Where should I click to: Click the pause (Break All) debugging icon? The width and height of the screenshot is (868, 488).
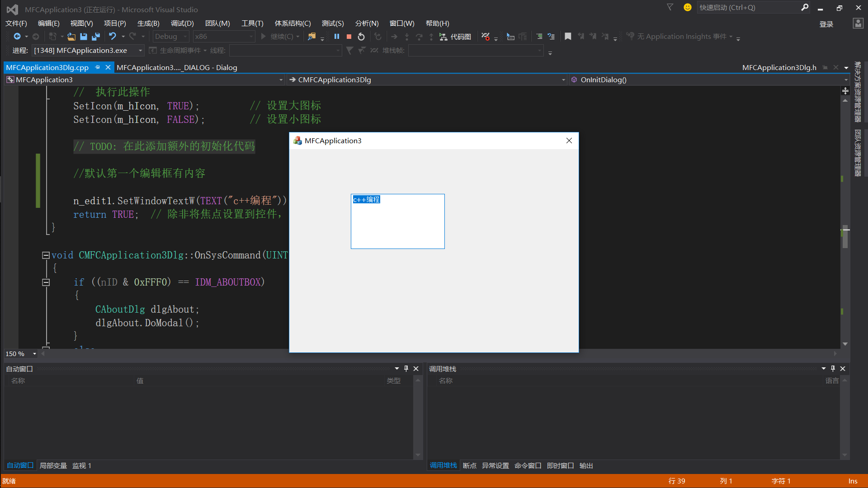coord(337,37)
